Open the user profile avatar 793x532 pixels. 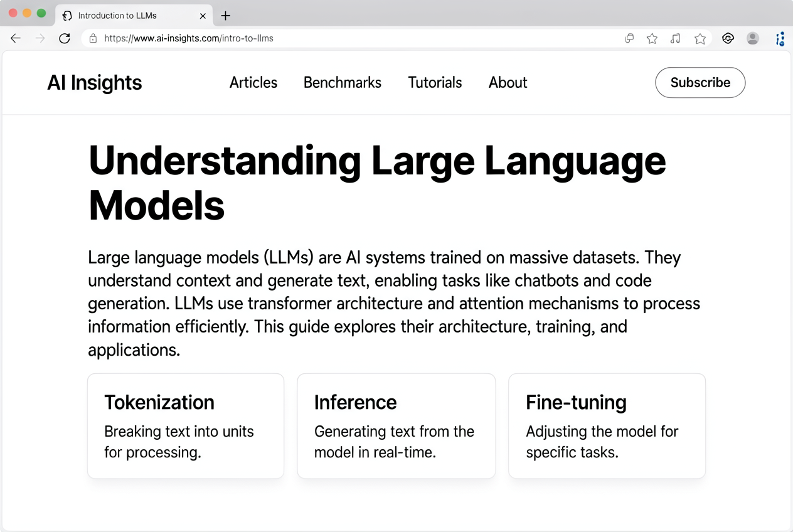tap(753, 38)
